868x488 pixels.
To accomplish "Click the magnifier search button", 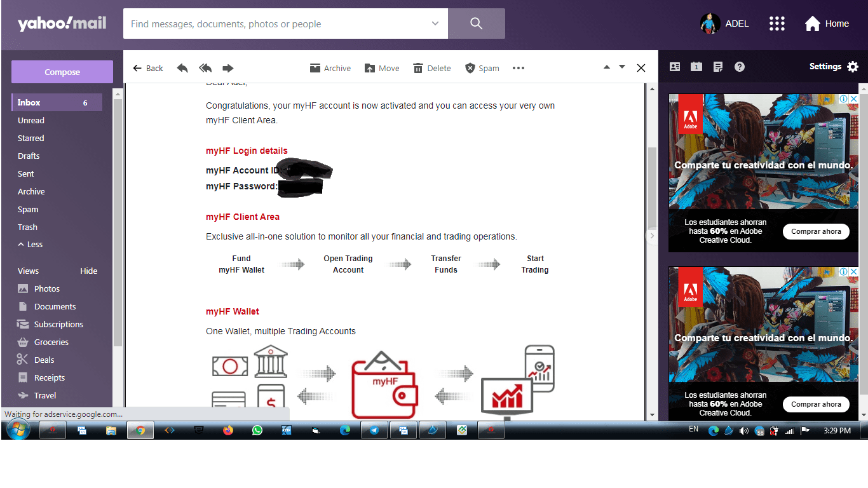I will tap(477, 24).
